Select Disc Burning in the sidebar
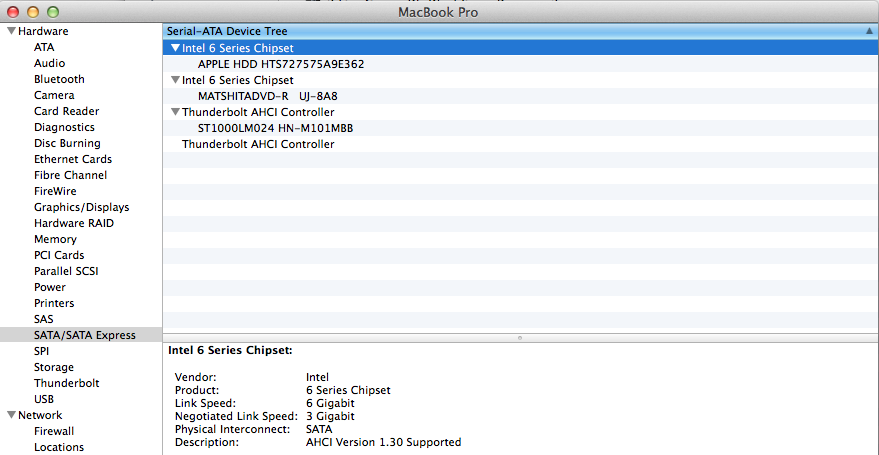 (x=67, y=143)
